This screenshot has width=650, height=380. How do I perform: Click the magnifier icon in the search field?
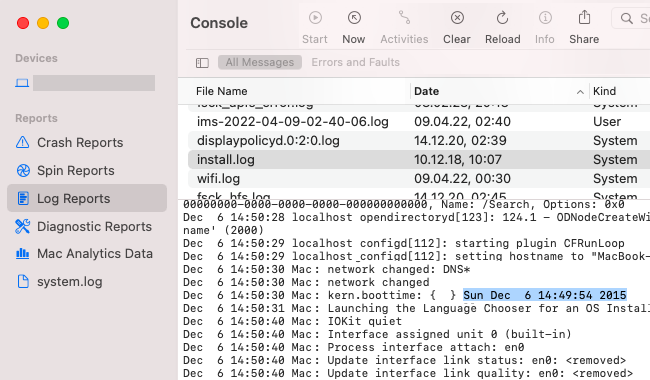click(626, 18)
